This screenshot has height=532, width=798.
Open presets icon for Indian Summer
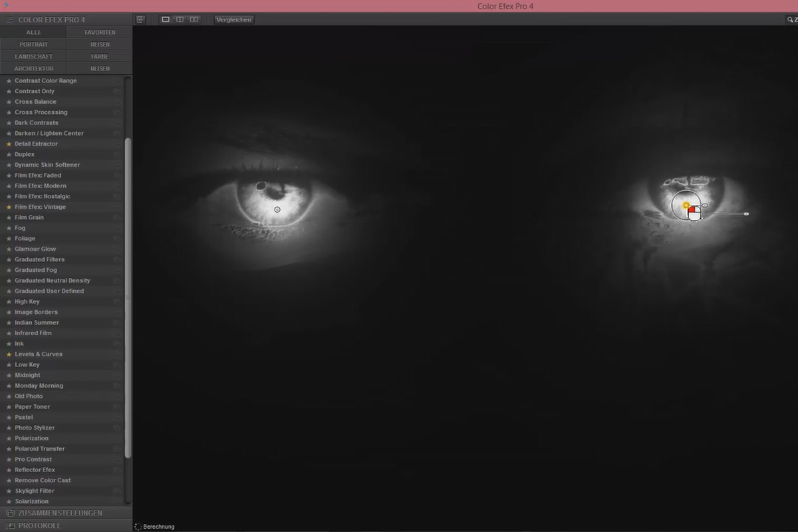coord(117,323)
